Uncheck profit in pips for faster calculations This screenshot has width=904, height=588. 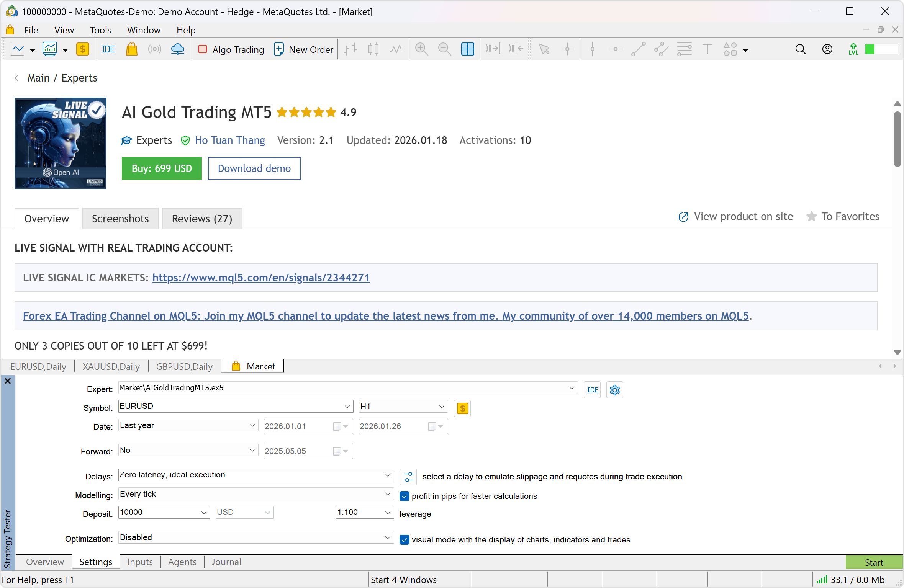[405, 496]
